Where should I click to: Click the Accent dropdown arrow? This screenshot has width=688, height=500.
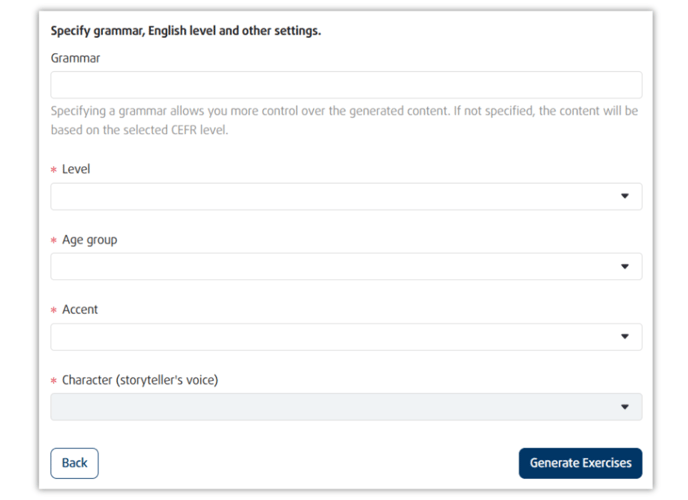(x=625, y=337)
